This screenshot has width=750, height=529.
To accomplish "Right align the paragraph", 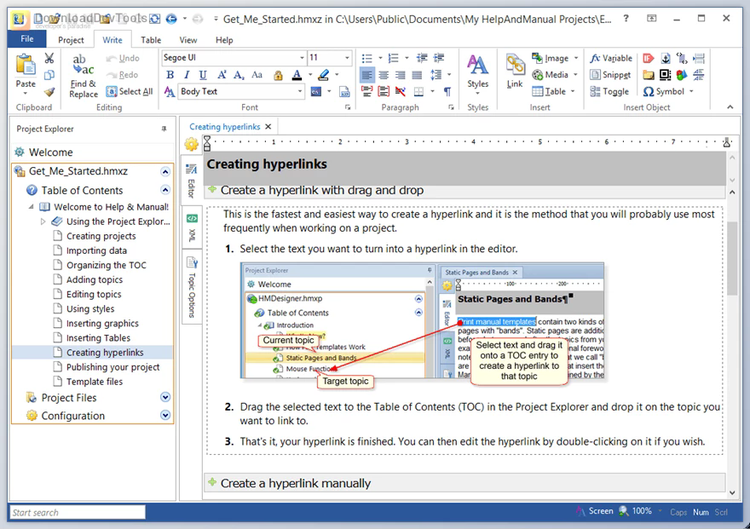I will tap(400, 75).
